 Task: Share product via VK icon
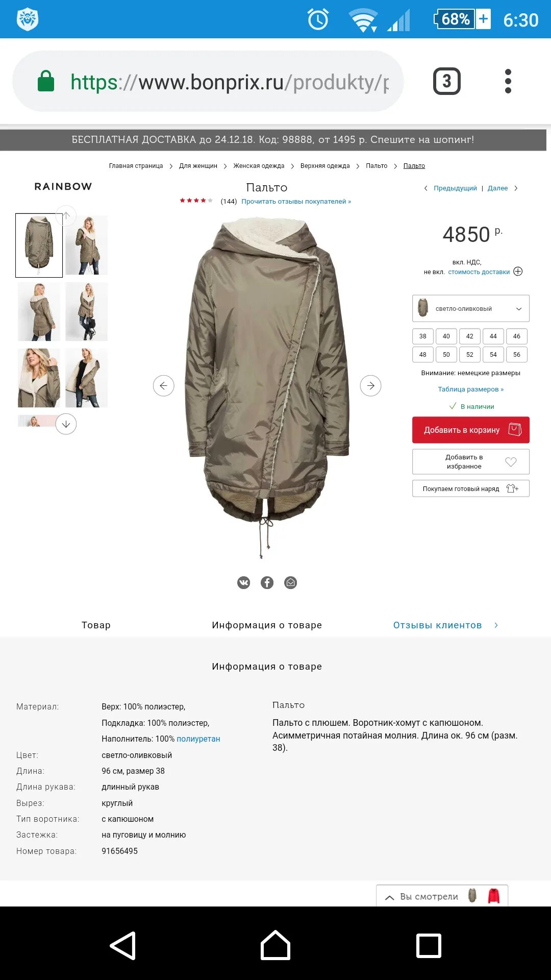244,582
